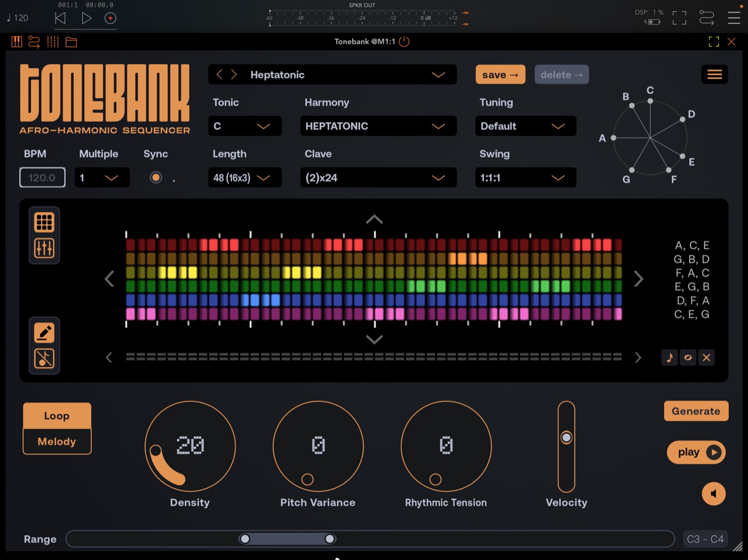Rewind transport to start

pyautogui.click(x=60, y=18)
